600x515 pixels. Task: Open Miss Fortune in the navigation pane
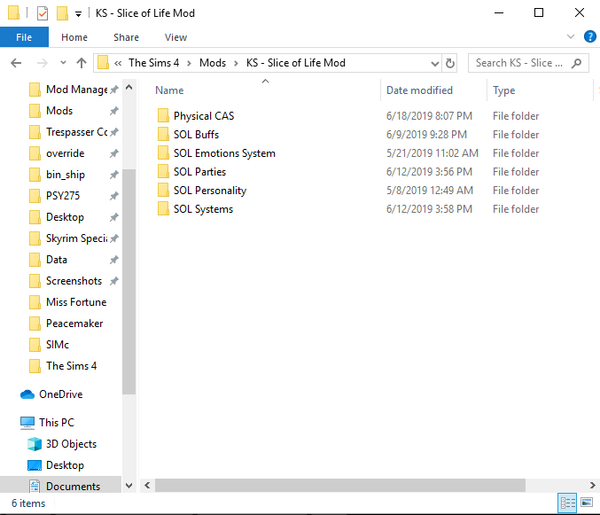(x=76, y=302)
